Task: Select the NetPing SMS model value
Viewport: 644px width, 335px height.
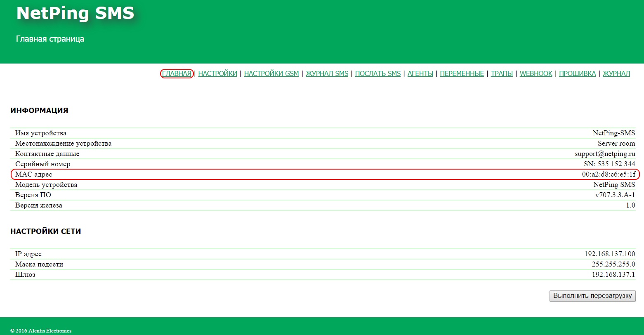Action: pyautogui.click(x=614, y=185)
